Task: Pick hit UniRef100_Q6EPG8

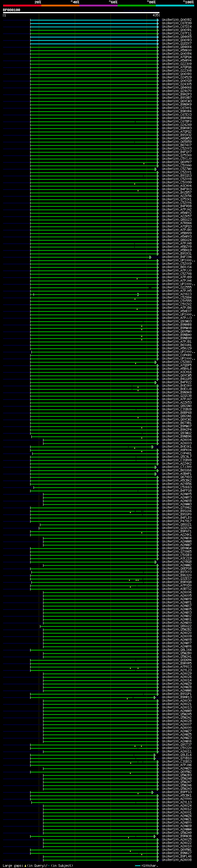Action: coord(176,568)
